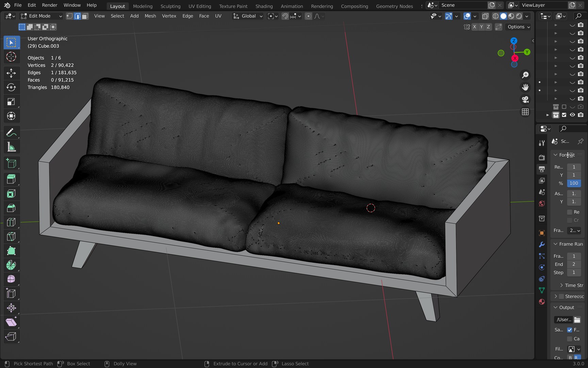Adjust the resolution percentage 100 slider
The image size is (588, 368).
point(574,183)
